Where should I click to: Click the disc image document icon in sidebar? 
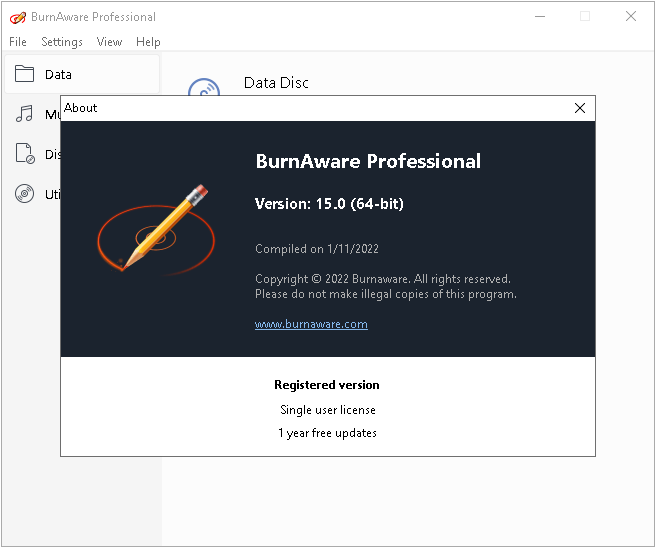(25, 153)
